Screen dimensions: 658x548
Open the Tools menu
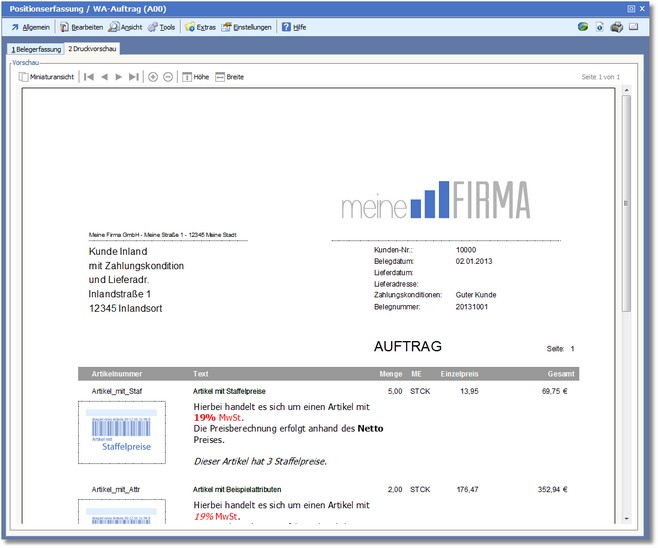pos(161,27)
